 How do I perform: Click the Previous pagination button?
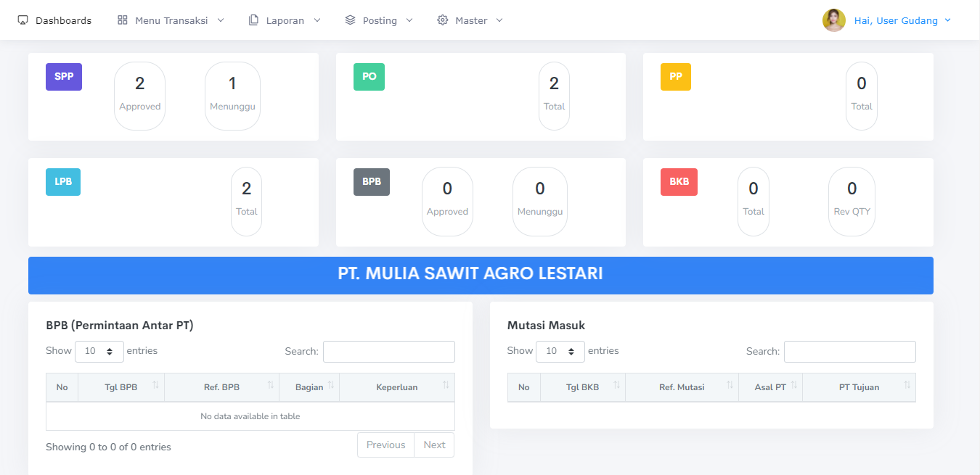[385, 445]
